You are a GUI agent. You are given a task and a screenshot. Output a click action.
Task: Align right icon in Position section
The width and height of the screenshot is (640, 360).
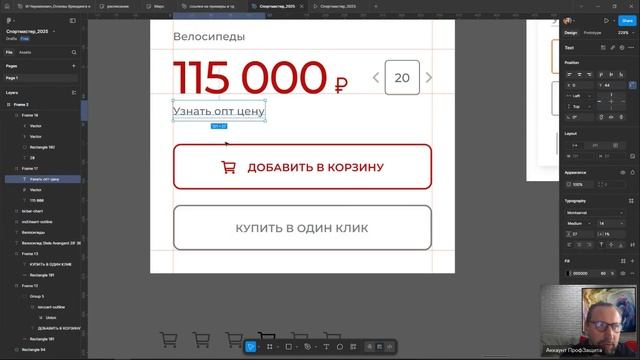pos(589,75)
